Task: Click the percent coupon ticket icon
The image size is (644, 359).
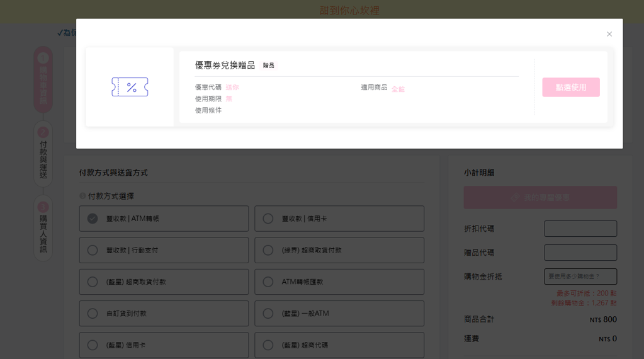Action: 130,87
